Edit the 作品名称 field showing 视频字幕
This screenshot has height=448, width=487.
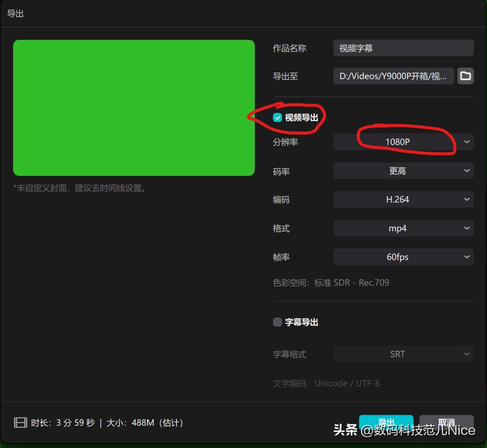click(x=403, y=48)
